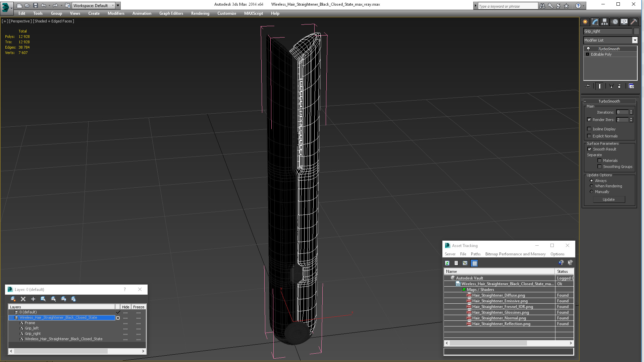Click the Redo arrow icon

(x=55, y=5)
